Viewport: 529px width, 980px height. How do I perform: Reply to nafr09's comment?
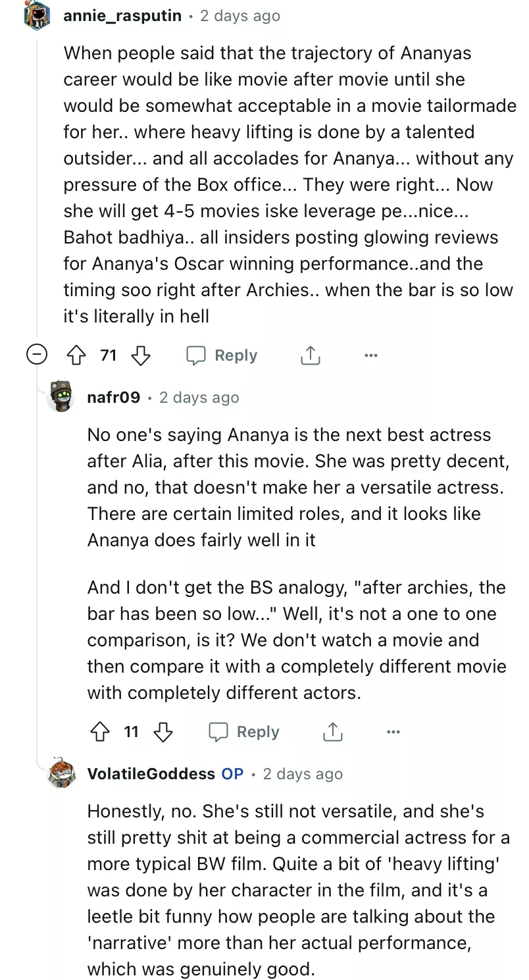(244, 732)
